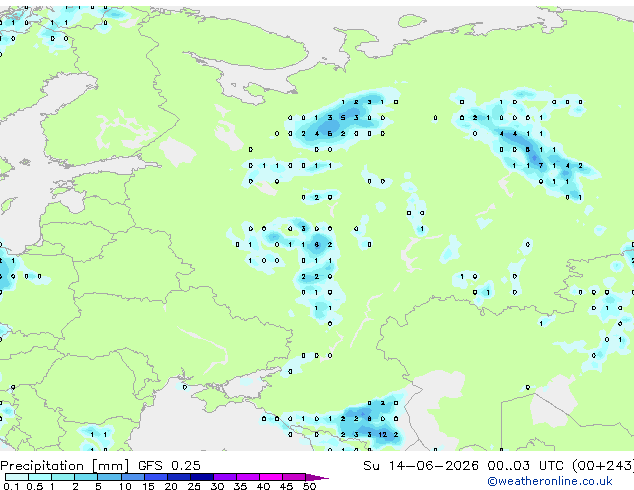
Task: Select the purple legend swatch between 30 and 35
Action: 225,477
